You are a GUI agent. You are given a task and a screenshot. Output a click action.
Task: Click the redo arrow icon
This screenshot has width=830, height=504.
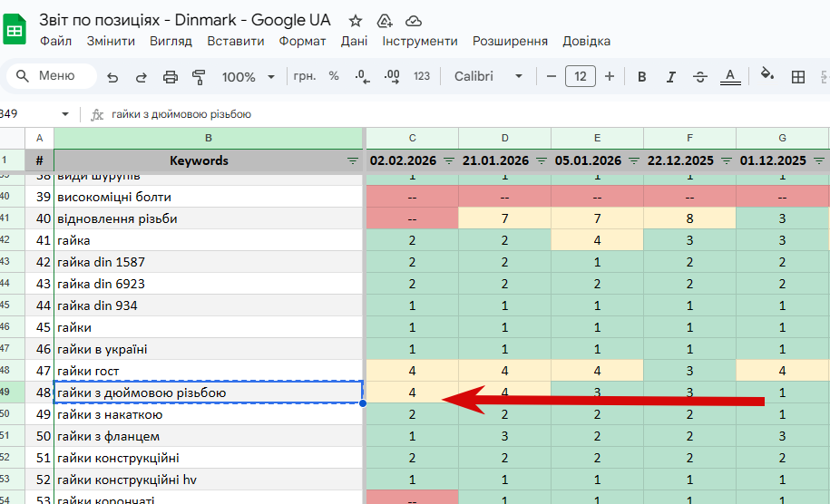[142, 77]
